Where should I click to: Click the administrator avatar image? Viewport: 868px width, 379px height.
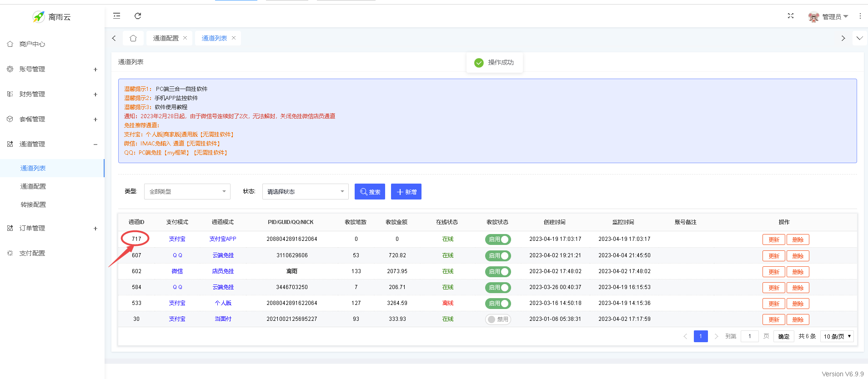tap(813, 17)
